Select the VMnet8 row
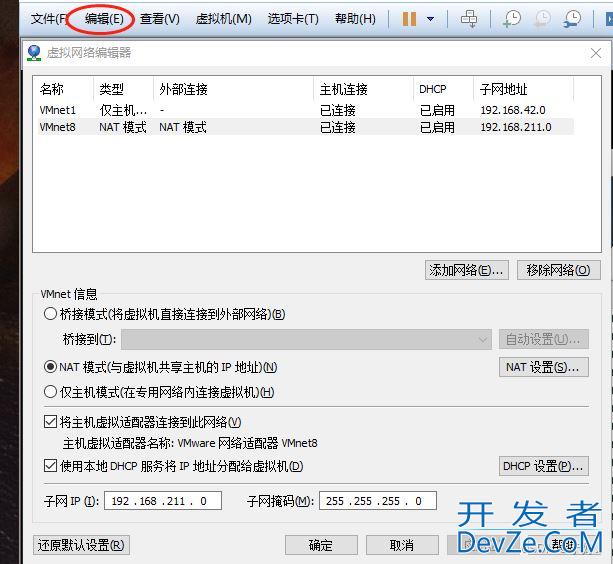The height and width of the screenshot is (564, 613). [x=306, y=127]
